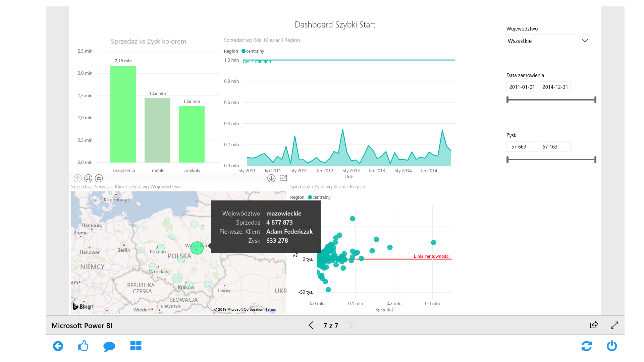Screen dimensions: 644x362
Task: Click the double-arrow next level icon
Action: pyautogui.click(x=88, y=178)
